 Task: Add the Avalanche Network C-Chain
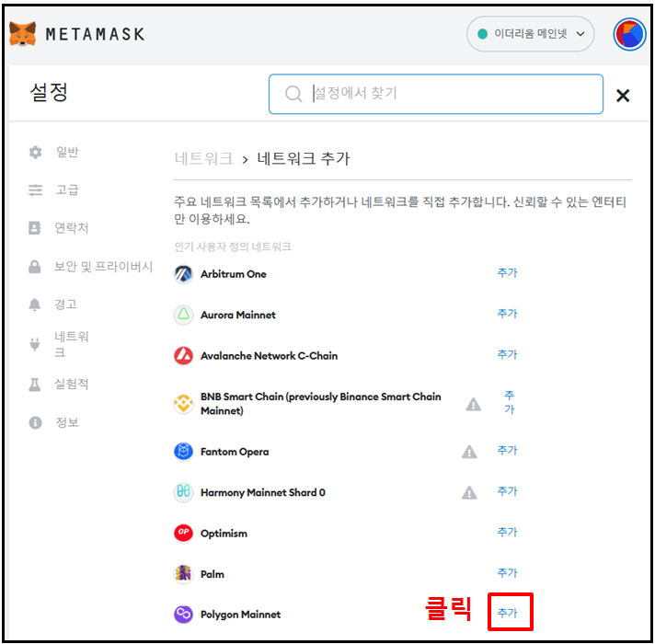[507, 354]
